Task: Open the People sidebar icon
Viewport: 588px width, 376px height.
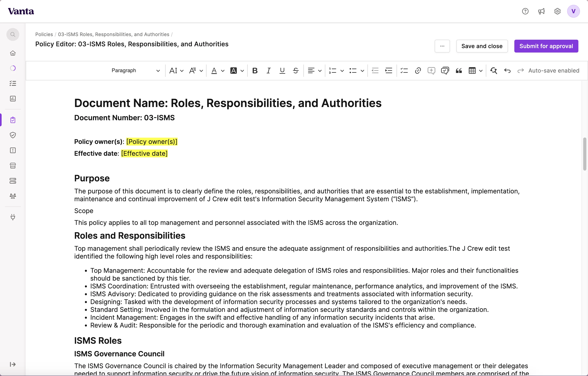Action: coord(13,196)
